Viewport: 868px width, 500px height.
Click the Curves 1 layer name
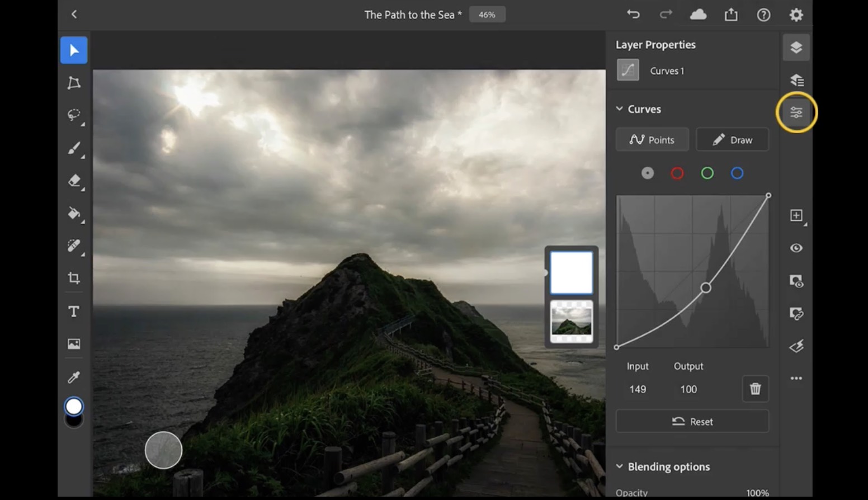pos(667,71)
